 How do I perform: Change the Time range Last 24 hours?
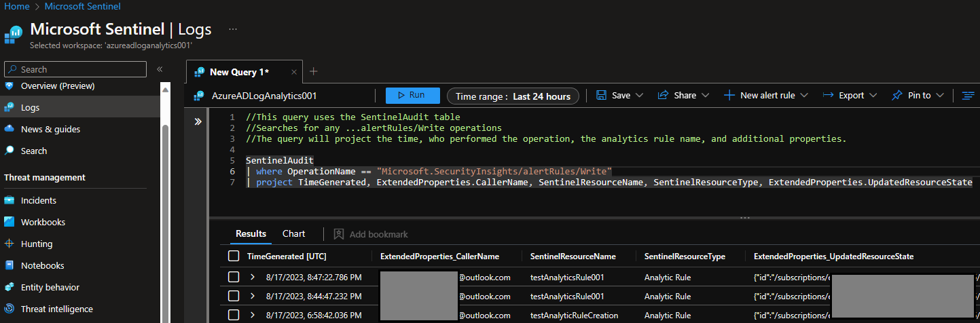point(513,96)
